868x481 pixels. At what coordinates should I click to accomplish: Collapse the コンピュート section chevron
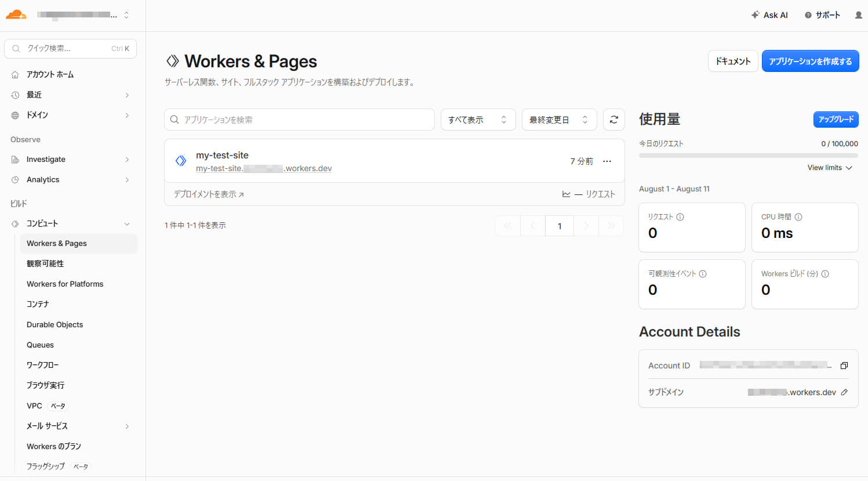(127, 224)
